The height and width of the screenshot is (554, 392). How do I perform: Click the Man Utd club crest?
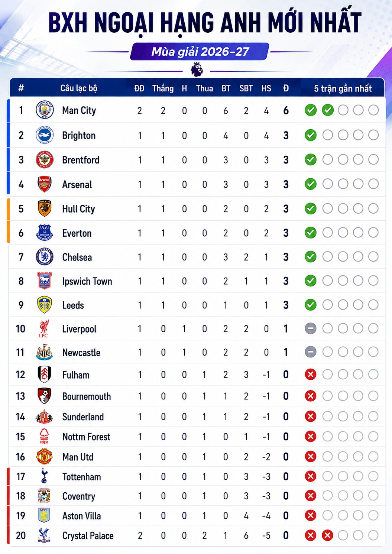pos(44,457)
